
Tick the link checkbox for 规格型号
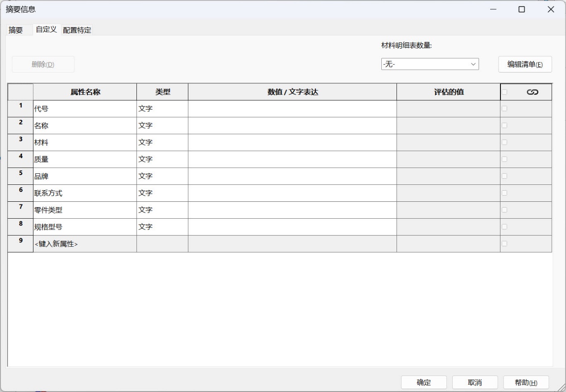504,227
